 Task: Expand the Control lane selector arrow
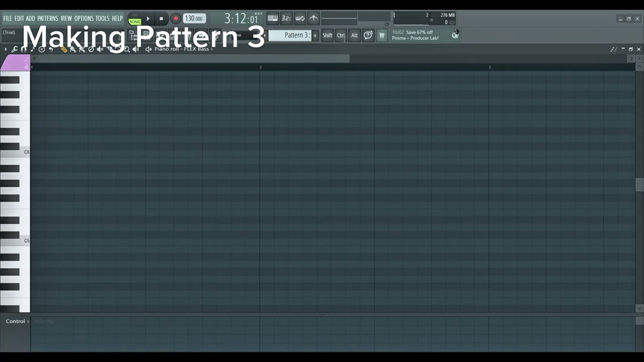[28, 321]
